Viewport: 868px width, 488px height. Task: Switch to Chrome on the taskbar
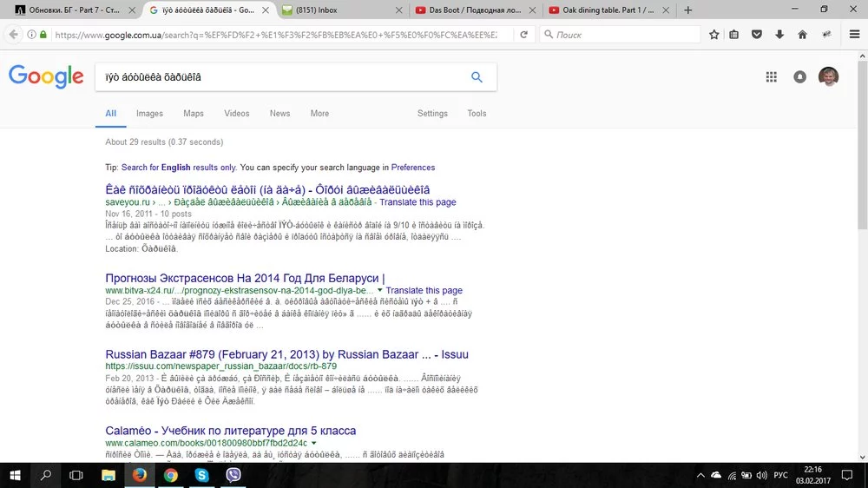[x=170, y=475]
